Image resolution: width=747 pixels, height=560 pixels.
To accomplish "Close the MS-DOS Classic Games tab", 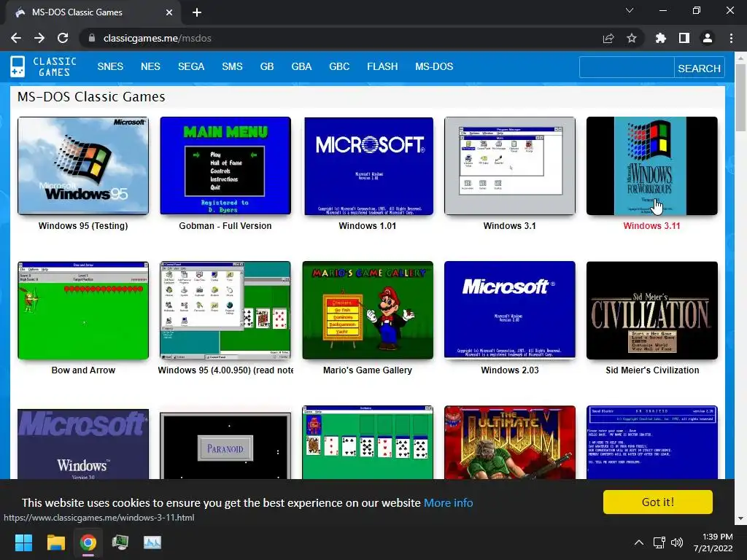I will (x=169, y=12).
